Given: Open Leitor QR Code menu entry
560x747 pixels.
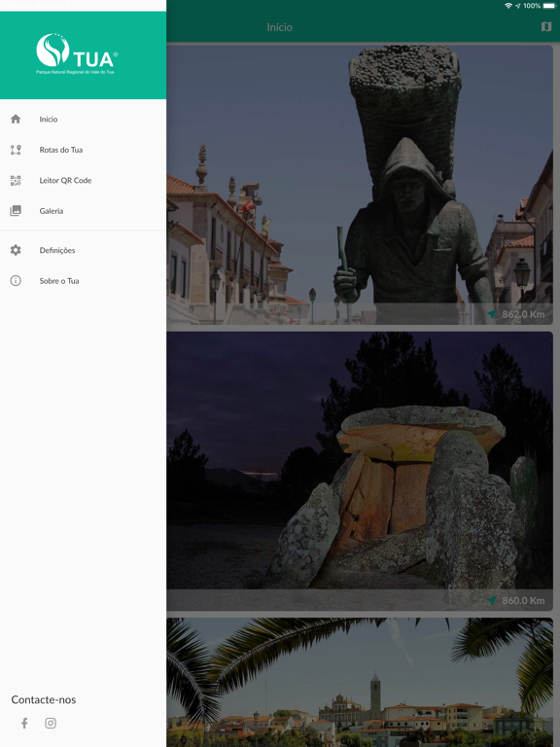Looking at the screenshot, I should (x=83, y=181).
